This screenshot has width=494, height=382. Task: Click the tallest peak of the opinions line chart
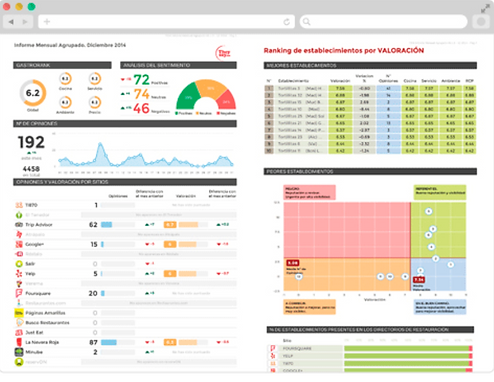[100, 144]
